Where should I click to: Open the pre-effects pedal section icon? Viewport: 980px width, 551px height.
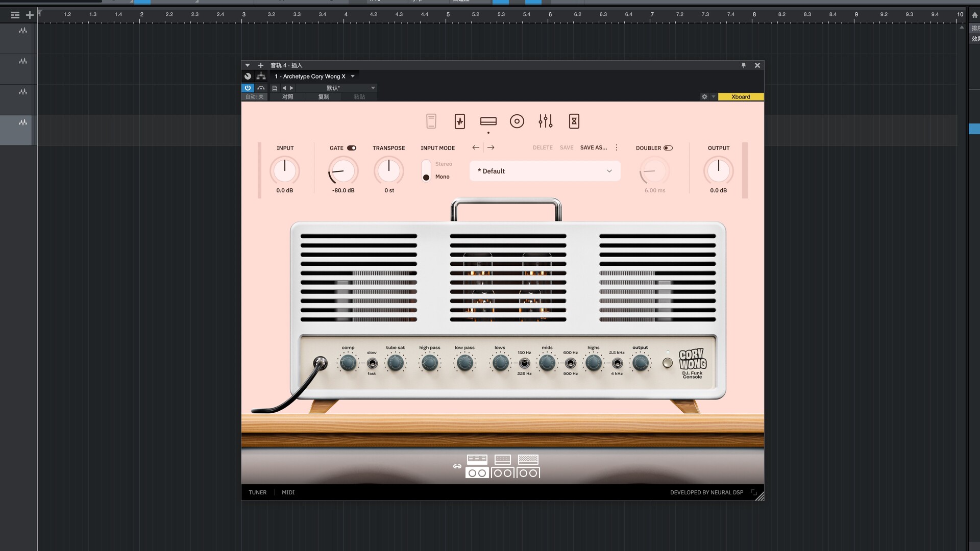pos(459,121)
